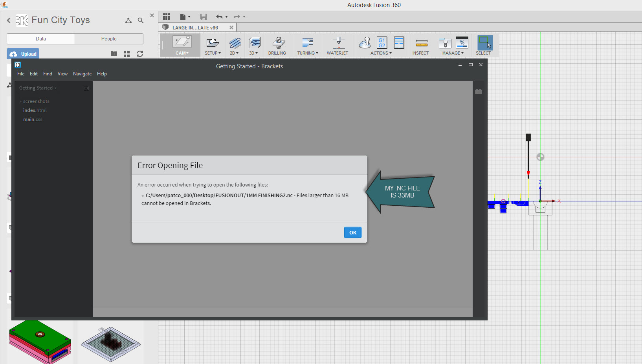Open the Waterjet cutting tool

pyautogui.click(x=338, y=44)
